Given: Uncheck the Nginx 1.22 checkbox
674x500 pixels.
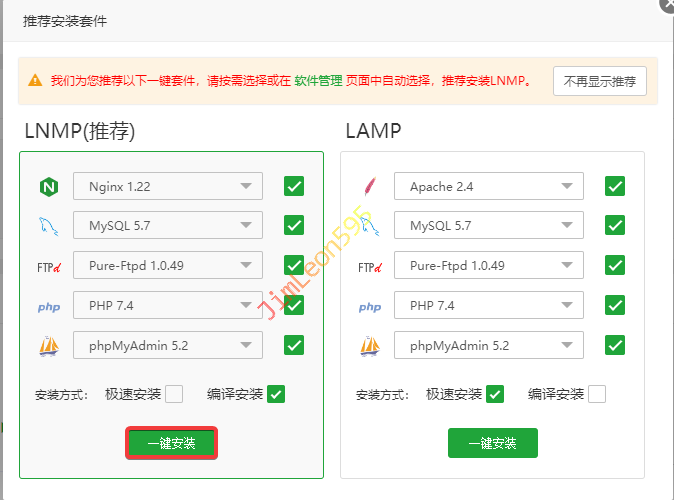Looking at the screenshot, I should [x=293, y=186].
